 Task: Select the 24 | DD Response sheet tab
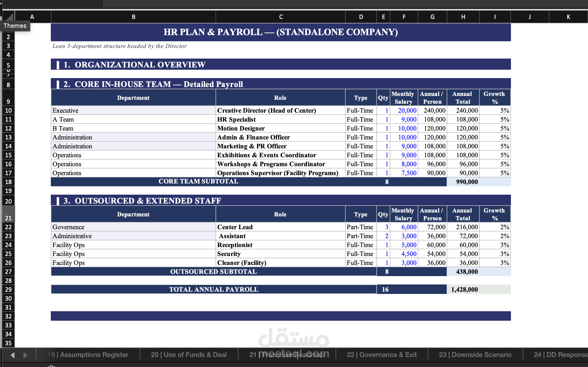pyautogui.click(x=556, y=355)
